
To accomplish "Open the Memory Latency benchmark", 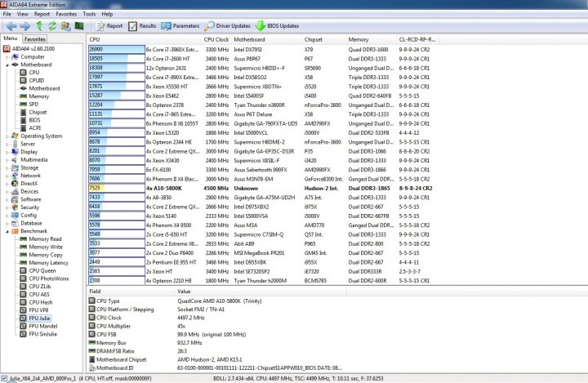I will tap(48, 263).
